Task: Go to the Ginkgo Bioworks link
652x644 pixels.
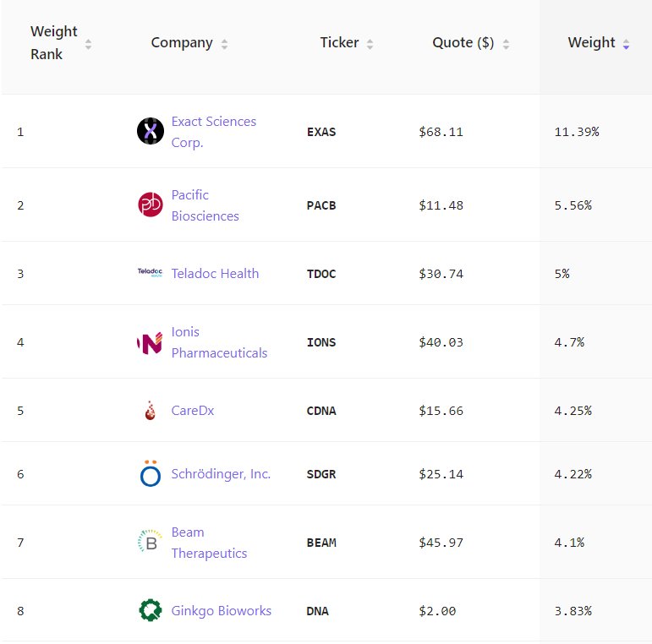Action: pos(221,610)
